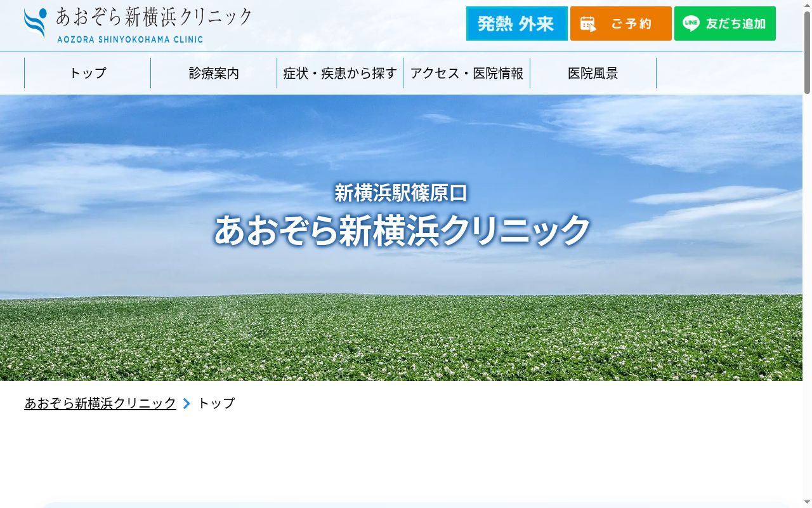Open 症状・疾患から探す menu item

tap(340, 73)
